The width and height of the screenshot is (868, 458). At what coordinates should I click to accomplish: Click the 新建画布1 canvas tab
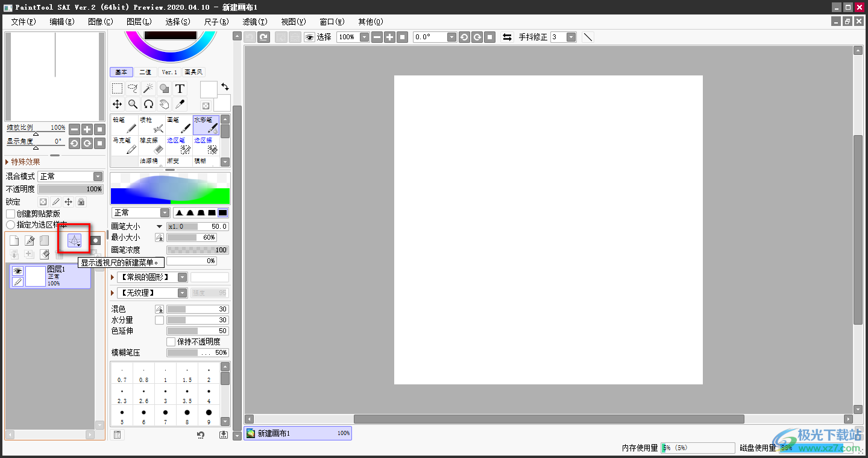tap(298, 433)
